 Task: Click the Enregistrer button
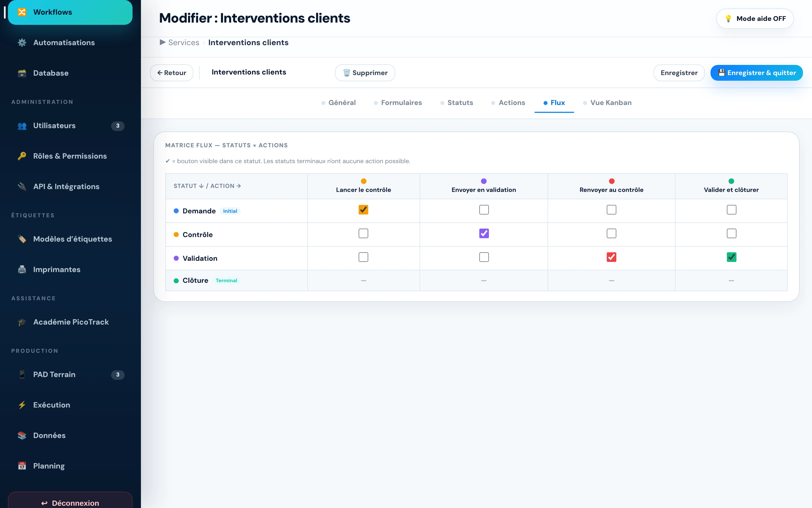click(x=679, y=73)
